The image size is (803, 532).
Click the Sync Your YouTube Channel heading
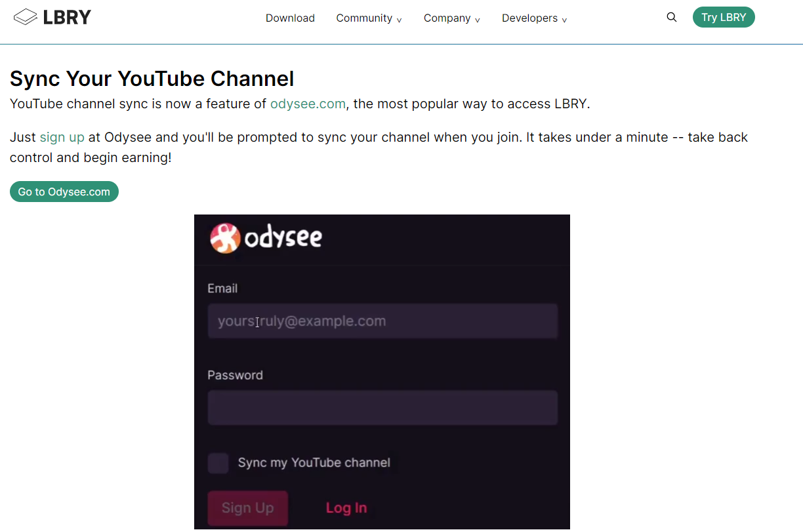(x=152, y=79)
